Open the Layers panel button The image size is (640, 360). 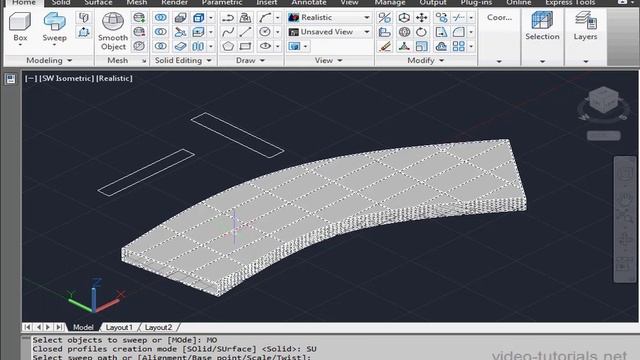click(x=585, y=26)
